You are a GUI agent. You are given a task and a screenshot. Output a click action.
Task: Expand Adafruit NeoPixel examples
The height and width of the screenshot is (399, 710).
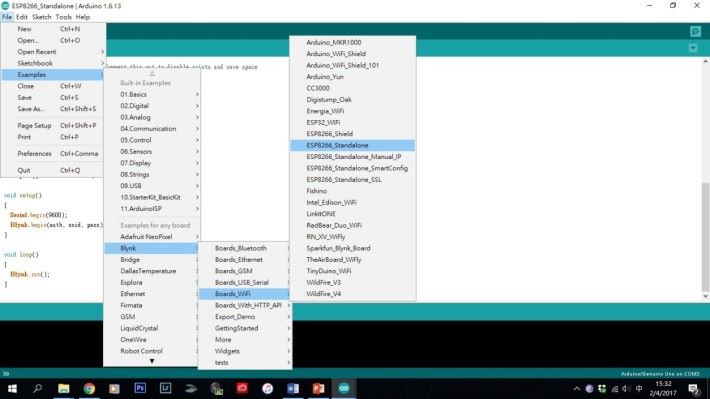tap(152, 236)
